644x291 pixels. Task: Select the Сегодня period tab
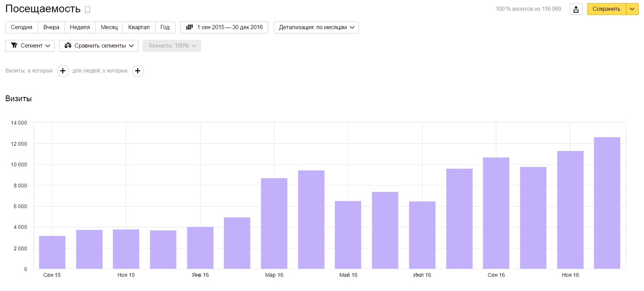[x=22, y=27]
